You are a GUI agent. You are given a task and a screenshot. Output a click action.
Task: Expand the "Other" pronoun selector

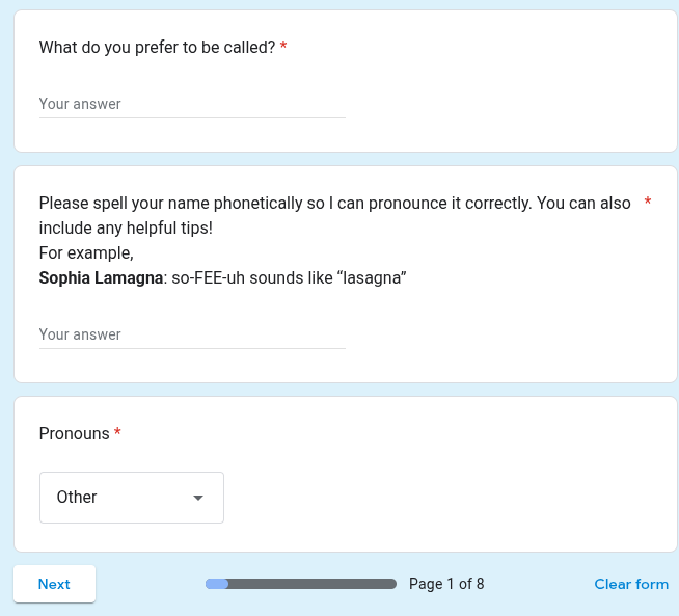[131, 497]
